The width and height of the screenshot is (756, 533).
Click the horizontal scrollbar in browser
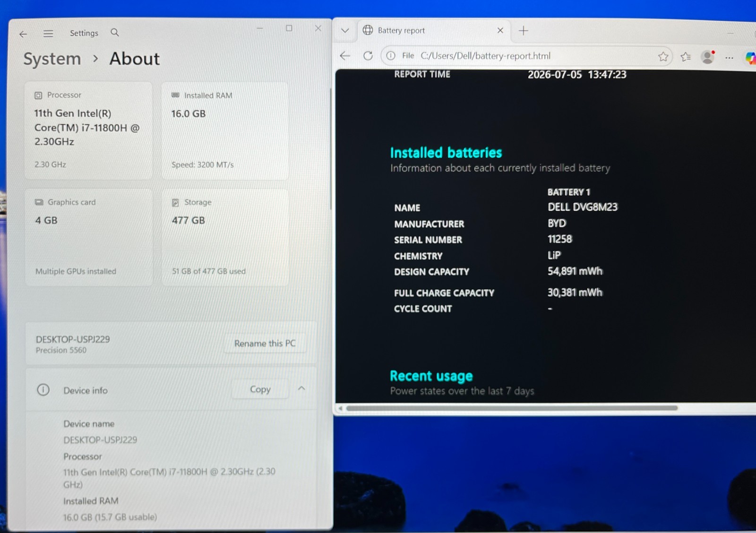512,408
